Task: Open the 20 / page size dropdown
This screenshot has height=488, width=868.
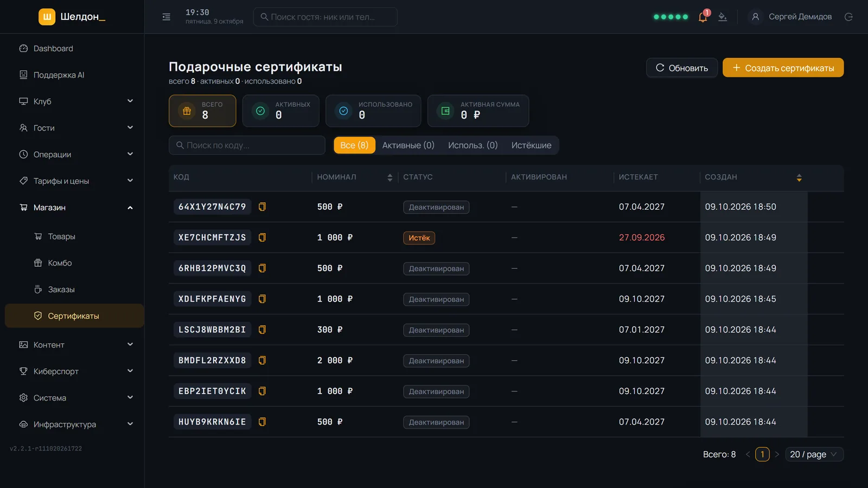Action: point(814,454)
